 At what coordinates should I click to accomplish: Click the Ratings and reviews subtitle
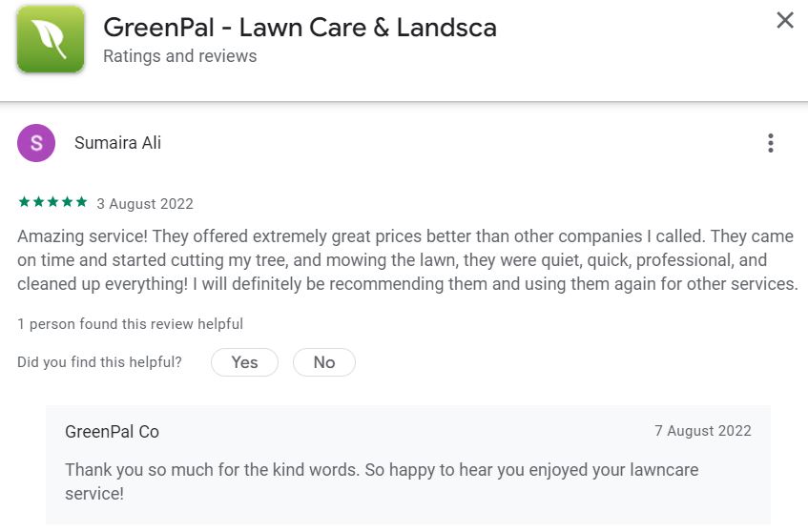(179, 56)
